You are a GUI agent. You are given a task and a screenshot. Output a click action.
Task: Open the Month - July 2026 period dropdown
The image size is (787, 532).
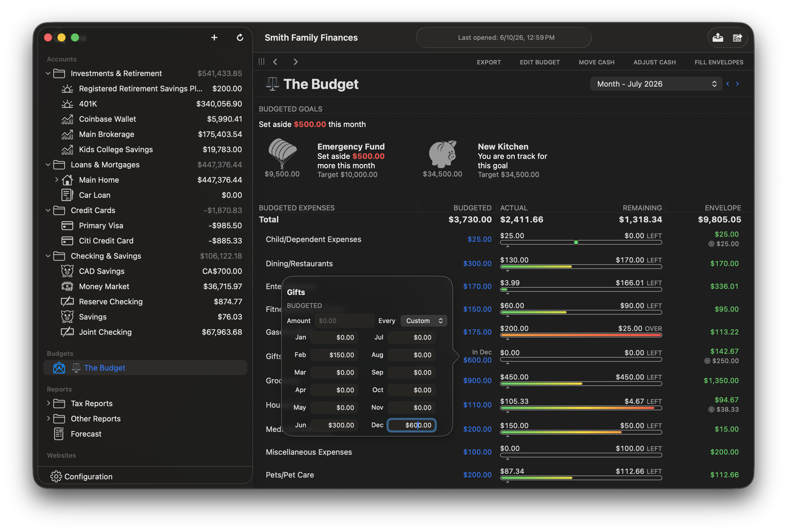[656, 84]
